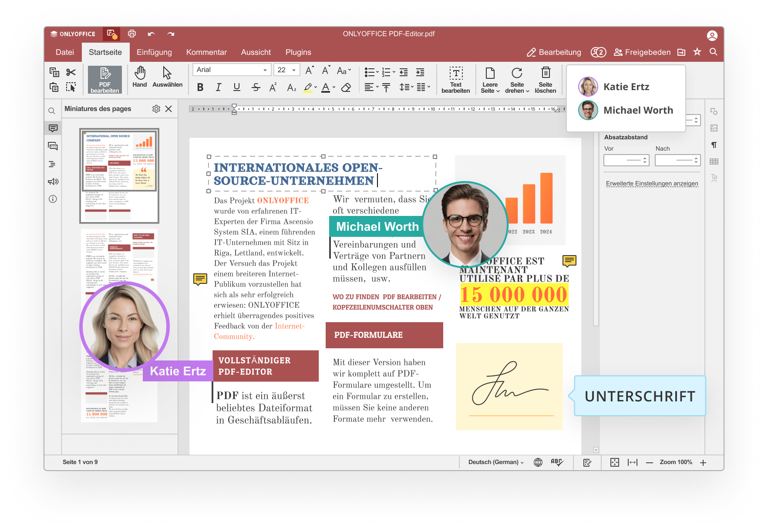
Task: Expand the font size dropdown
Action: [x=294, y=70]
